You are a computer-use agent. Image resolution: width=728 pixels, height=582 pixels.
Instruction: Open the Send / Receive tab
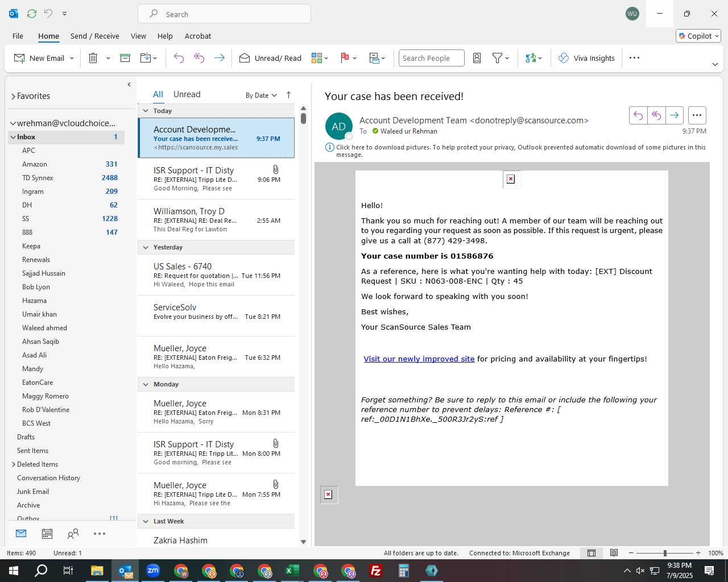95,36
